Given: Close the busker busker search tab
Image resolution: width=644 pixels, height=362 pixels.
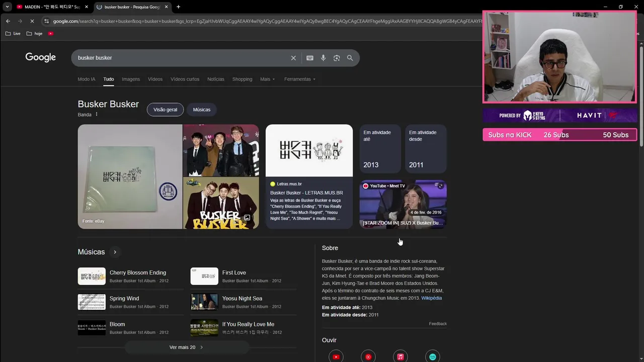Looking at the screenshot, I should coord(167,7).
